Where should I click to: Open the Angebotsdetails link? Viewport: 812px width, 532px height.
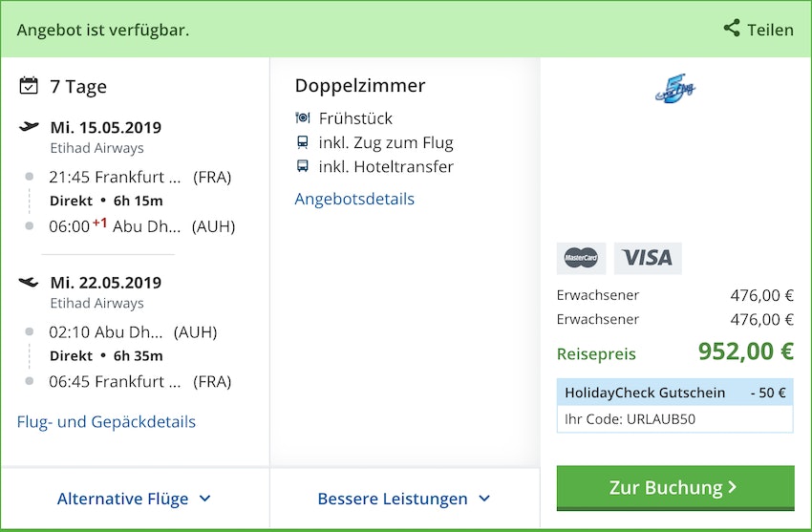point(354,199)
